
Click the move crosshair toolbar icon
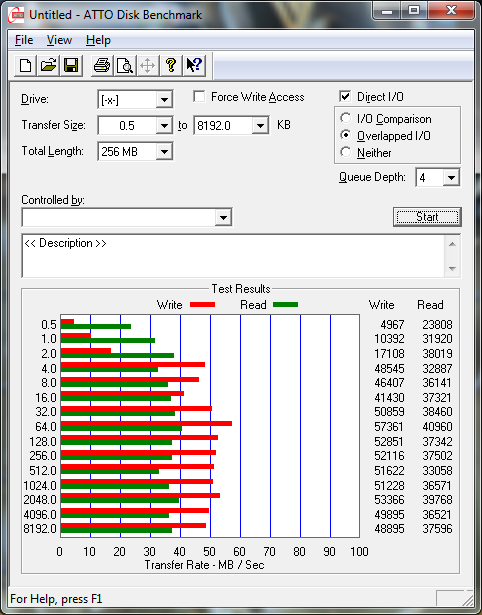pyautogui.click(x=147, y=65)
